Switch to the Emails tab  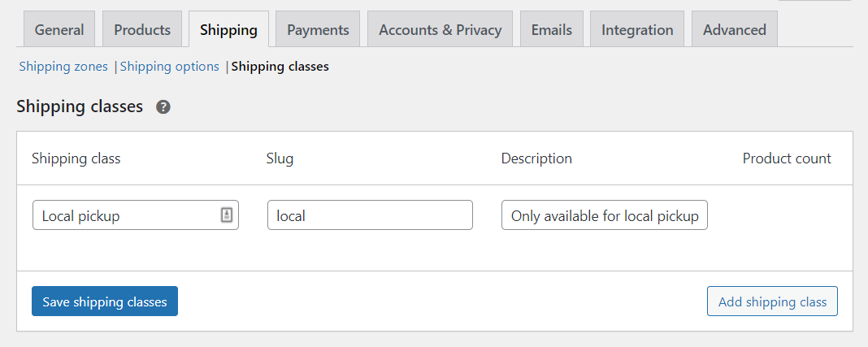coord(552,30)
